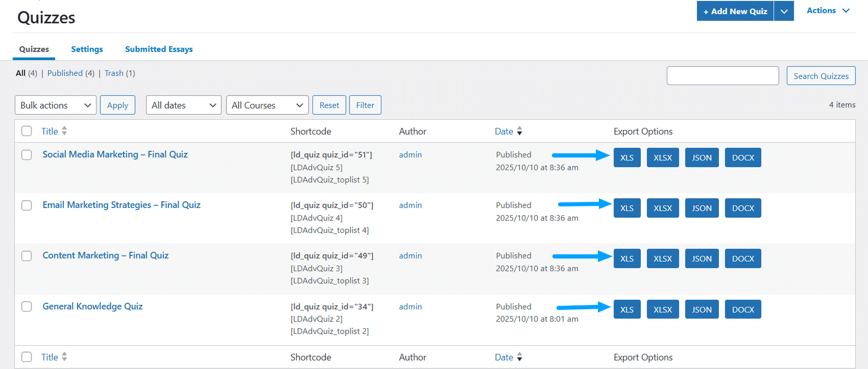The image size is (868, 369).
Task: Click the Search Quizzes button
Action: pos(821,76)
